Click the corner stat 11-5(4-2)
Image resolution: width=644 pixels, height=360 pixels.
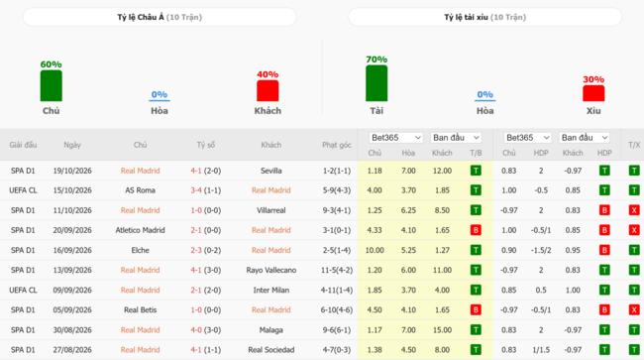click(337, 270)
